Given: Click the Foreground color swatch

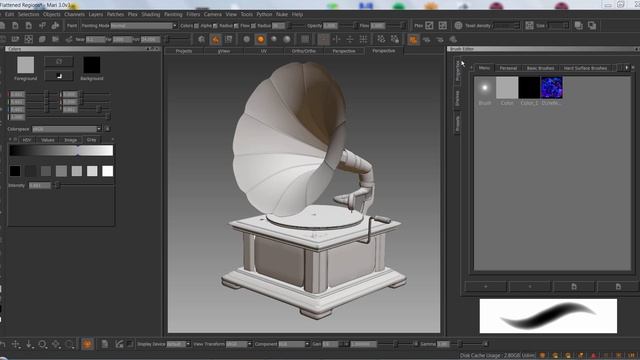Looking at the screenshot, I should (x=25, y=65).
